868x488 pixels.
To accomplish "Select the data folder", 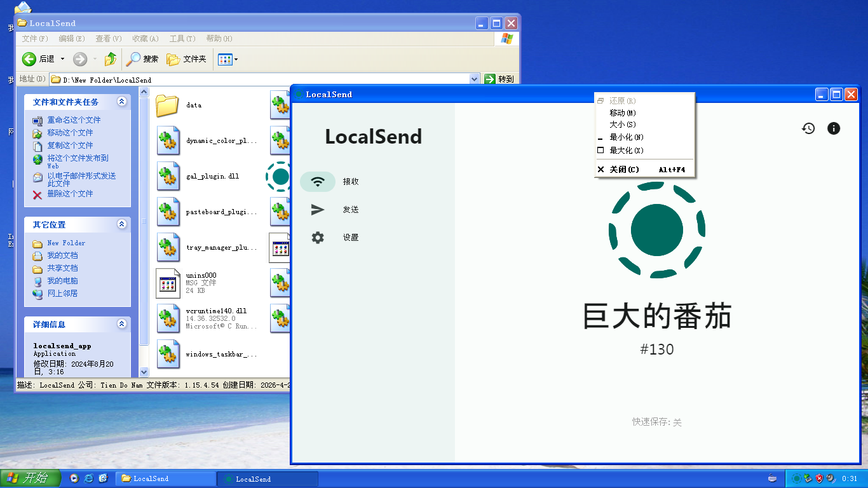I will click(x=168, y=105).
